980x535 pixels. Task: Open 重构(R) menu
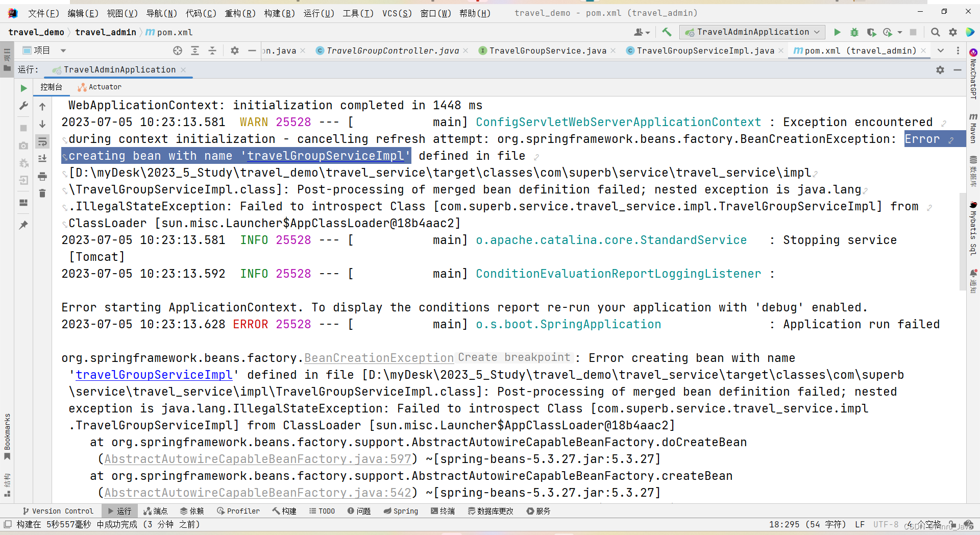pos(240,13)
